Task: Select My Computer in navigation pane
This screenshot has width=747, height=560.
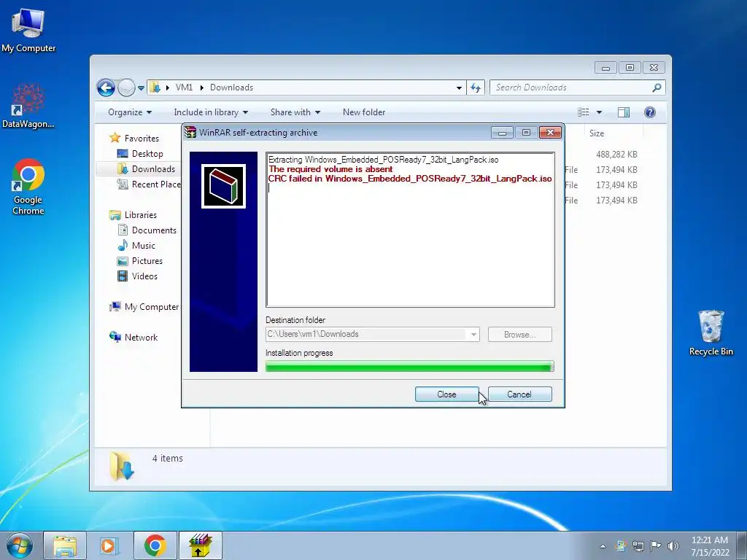Action: (144, 307)
